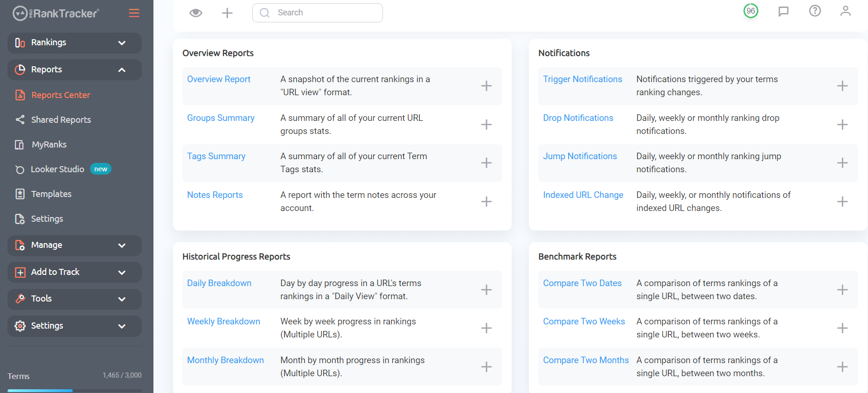Add Monthly Breakdown with plus icon
This screenshot has height=393, width=868.
(x=486, y=367)
